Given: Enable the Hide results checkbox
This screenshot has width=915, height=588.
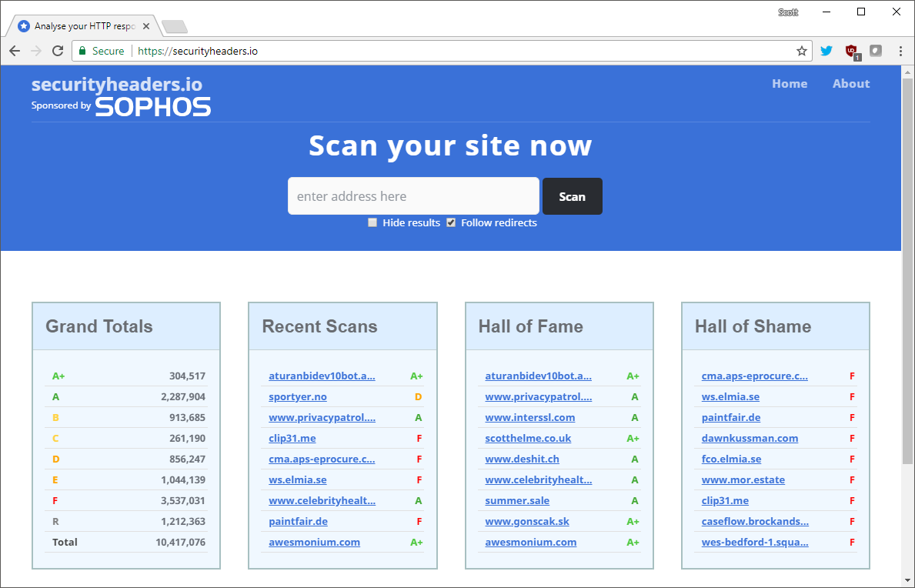Looking at the screenshot, I should pos(372,222).
